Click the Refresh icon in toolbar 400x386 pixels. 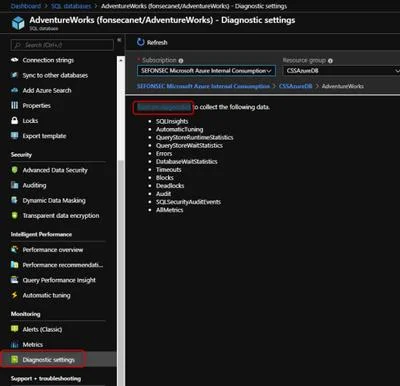tap(141, 42)
